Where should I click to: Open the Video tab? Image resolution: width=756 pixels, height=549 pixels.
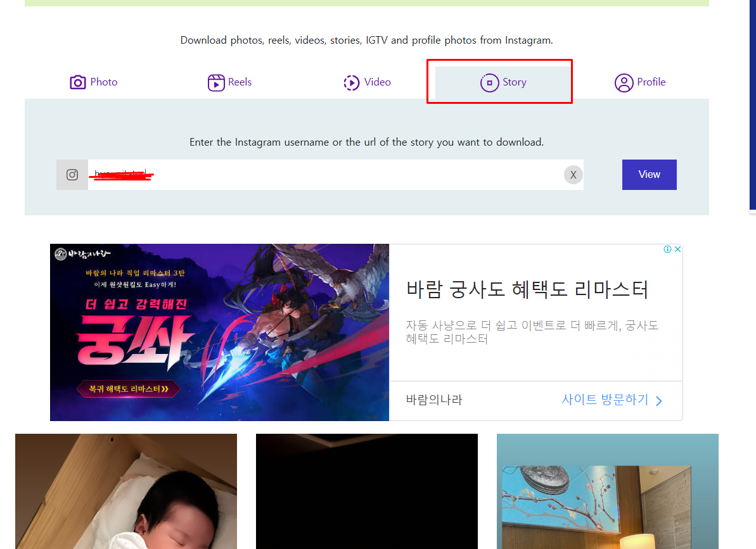click(x=367, y=82)
